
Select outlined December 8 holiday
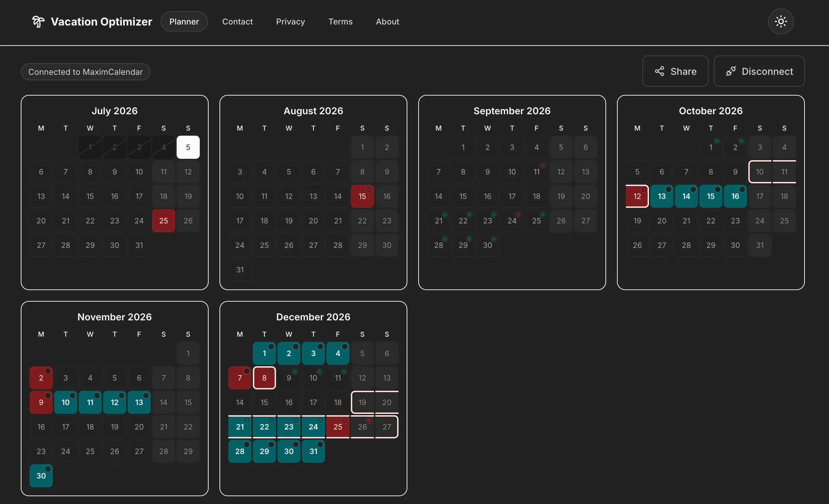[264, 378]
